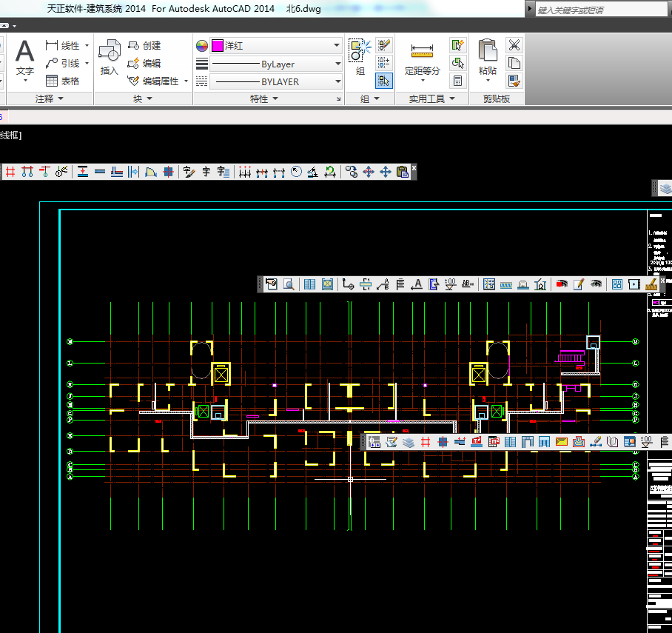Open the 线性 dimension type dropdown arrow
Screen dimensions: 672x633
click(x=87, y=45)
